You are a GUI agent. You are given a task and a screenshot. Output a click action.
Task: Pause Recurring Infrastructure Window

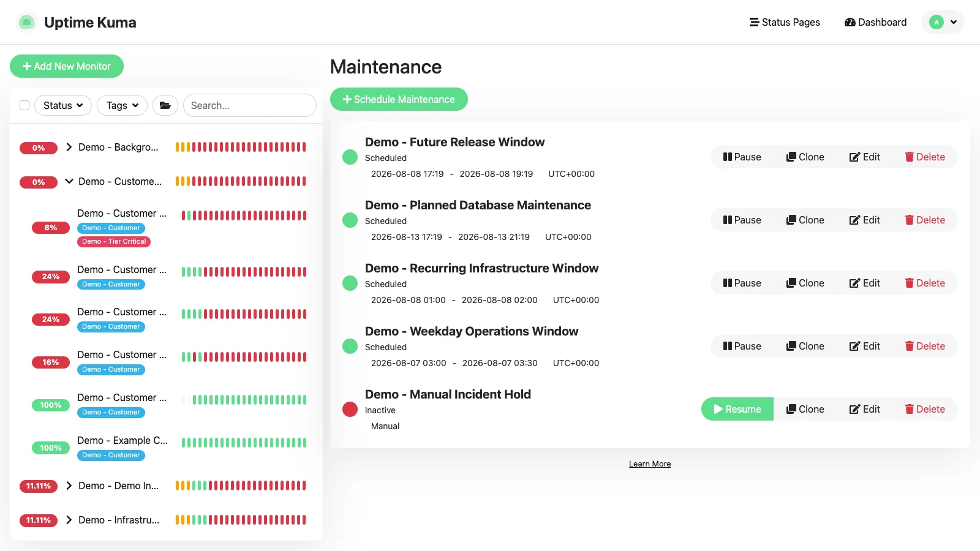742,283
